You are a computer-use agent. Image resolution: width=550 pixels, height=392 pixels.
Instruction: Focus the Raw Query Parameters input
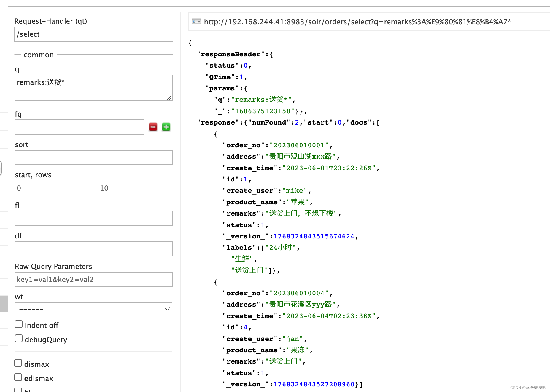coord(94,279)
